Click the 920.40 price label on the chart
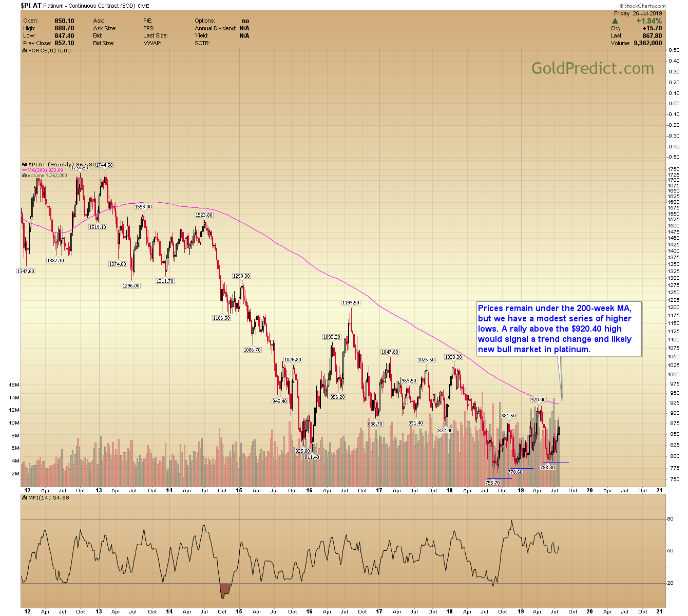Viewport: 688px width, 616px height. point(538,399)
